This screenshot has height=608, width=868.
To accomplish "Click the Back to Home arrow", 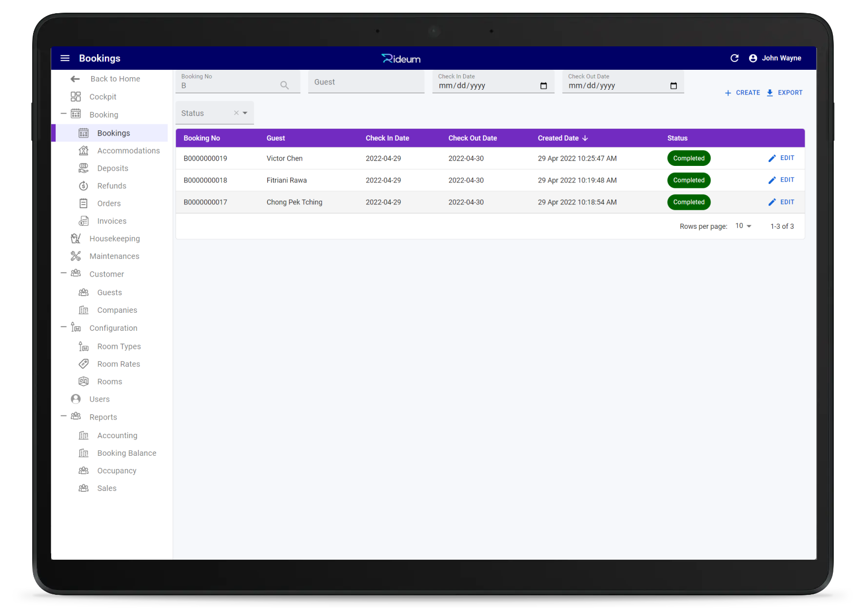I will [x=75, y=79].
